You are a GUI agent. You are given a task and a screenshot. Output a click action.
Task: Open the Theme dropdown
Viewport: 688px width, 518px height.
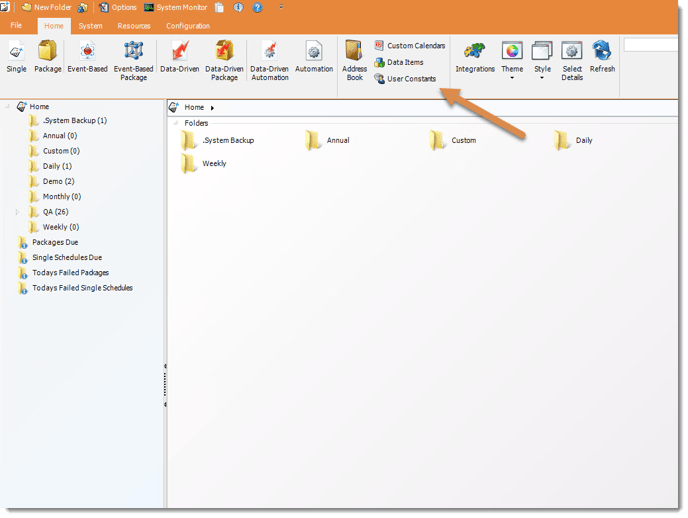point(512,61)
